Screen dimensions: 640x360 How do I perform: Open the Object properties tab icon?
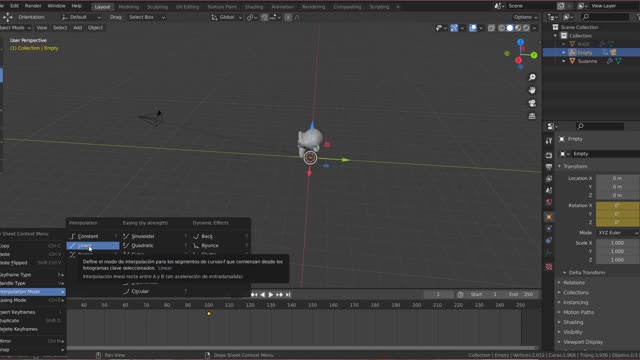(x=549, y=217)
